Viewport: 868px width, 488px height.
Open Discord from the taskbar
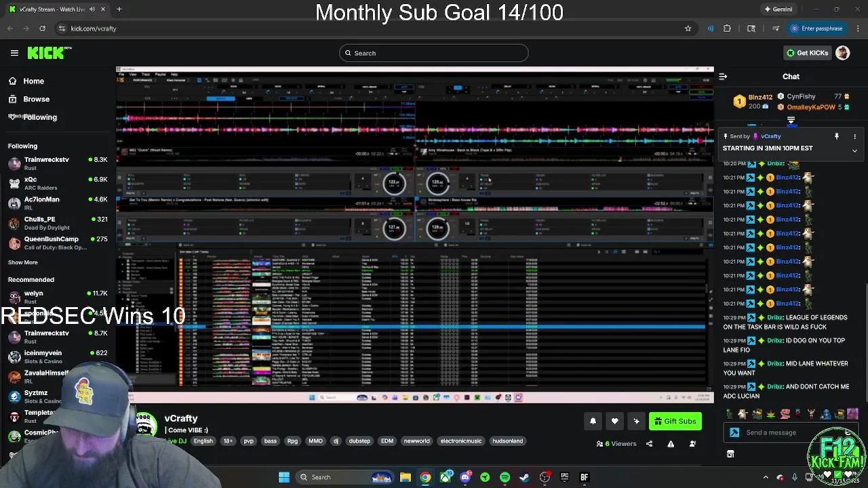[x=465, y=477]
